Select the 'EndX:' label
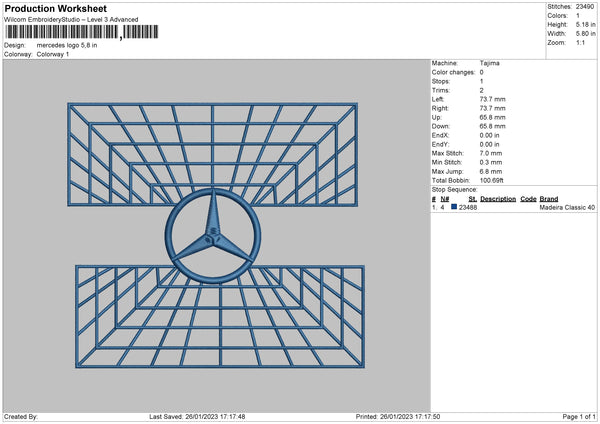The width and height of the screenshot is (600, 424). click(440, 135)
